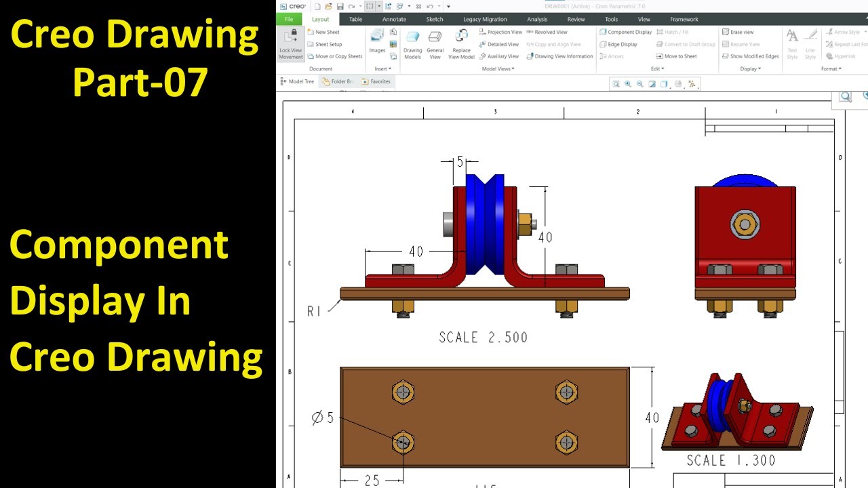
Task: Click the top small icon beside Images
Action: [393, 32]
